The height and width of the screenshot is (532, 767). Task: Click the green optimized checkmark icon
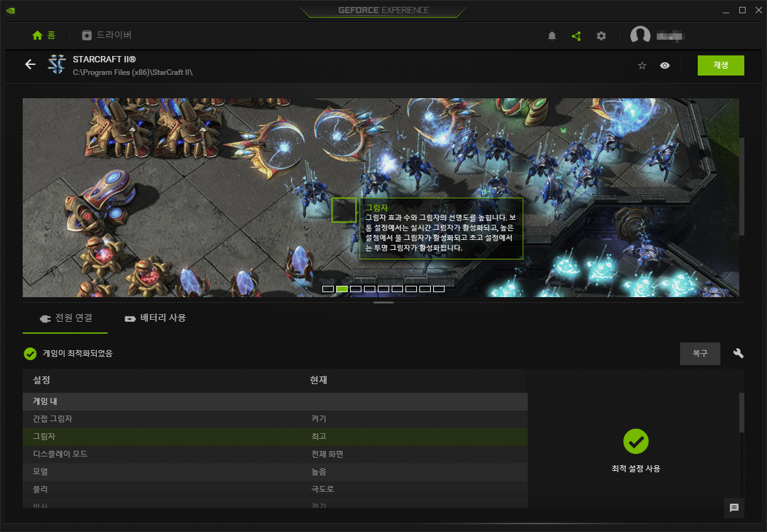30,354
